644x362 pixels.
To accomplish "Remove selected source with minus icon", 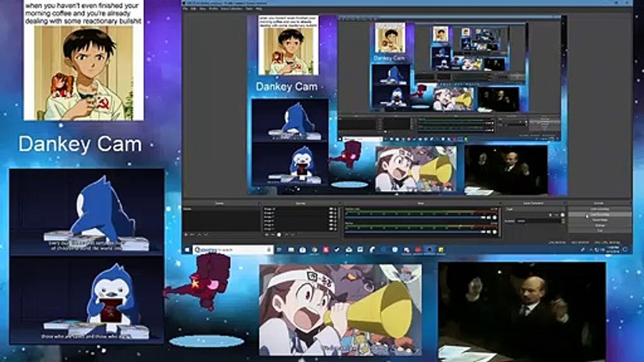I will [x=272, y=235].
